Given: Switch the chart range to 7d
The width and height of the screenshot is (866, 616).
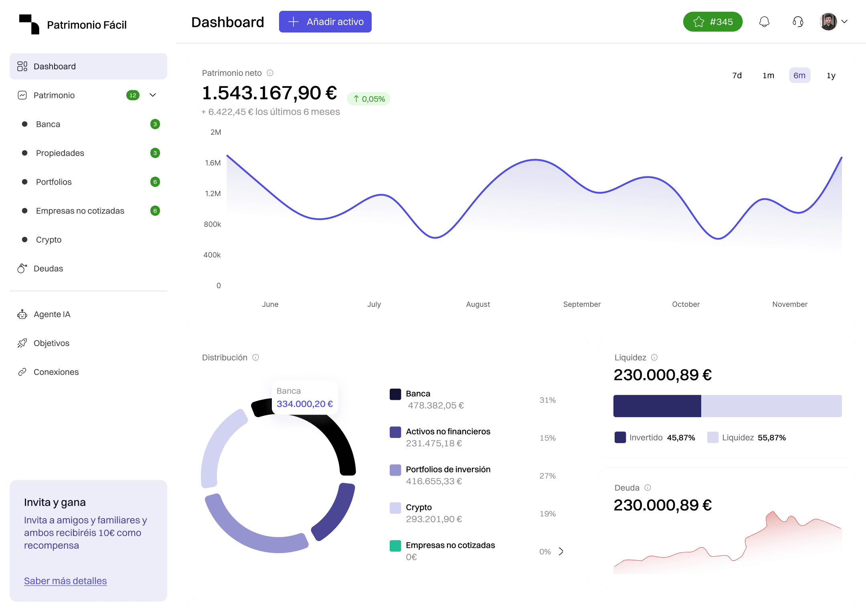Looking at the screenshot, I should click(737, 75).
